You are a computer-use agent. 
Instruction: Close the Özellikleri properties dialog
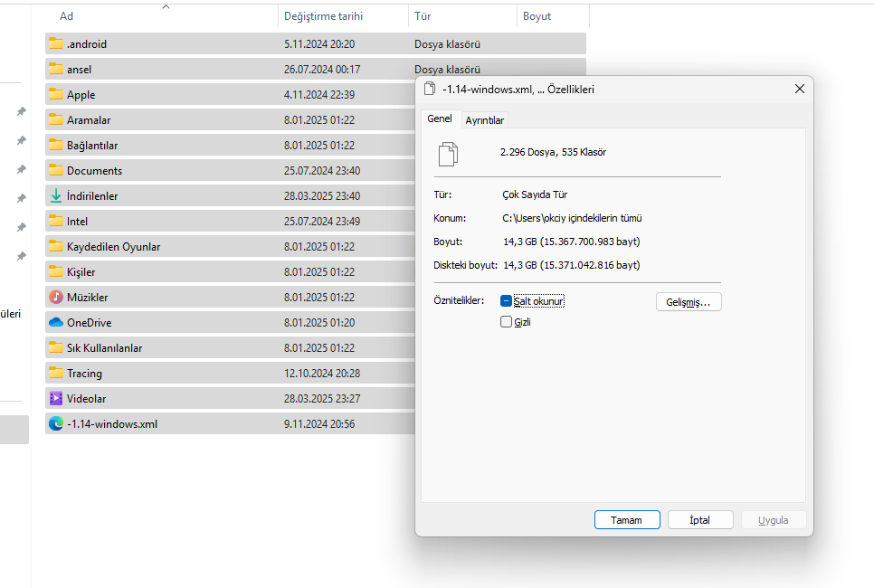click(799, 90)
